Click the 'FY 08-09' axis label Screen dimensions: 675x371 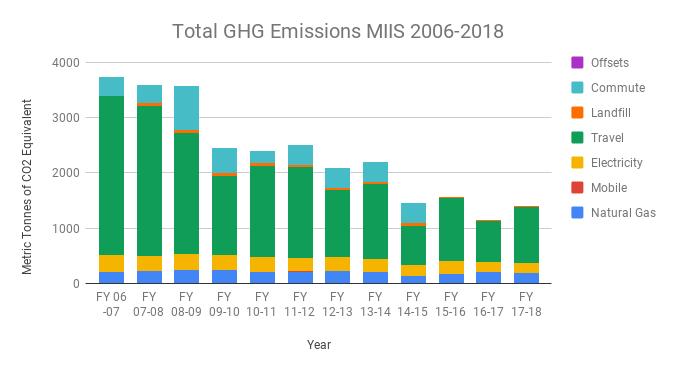click(186, 304)
